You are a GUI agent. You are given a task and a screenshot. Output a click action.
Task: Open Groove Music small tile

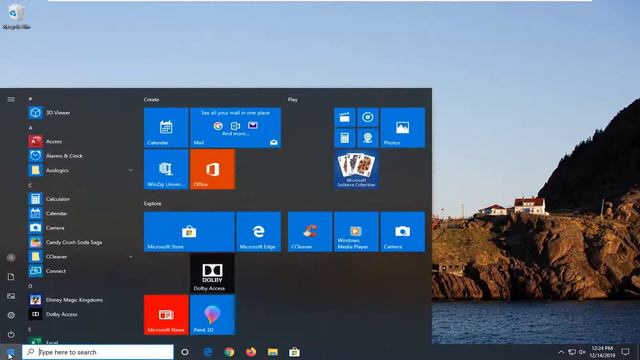[x=368, y=117]
